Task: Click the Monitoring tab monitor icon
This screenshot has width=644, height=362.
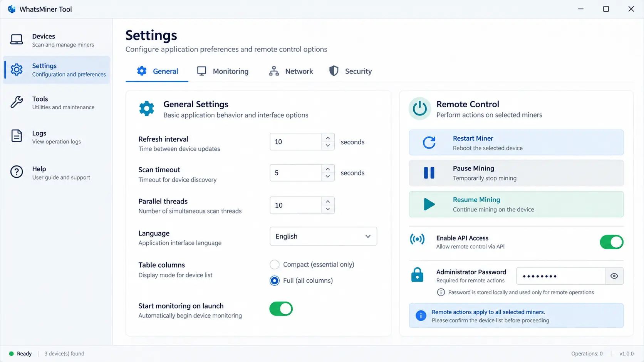Action: (201, 71)
